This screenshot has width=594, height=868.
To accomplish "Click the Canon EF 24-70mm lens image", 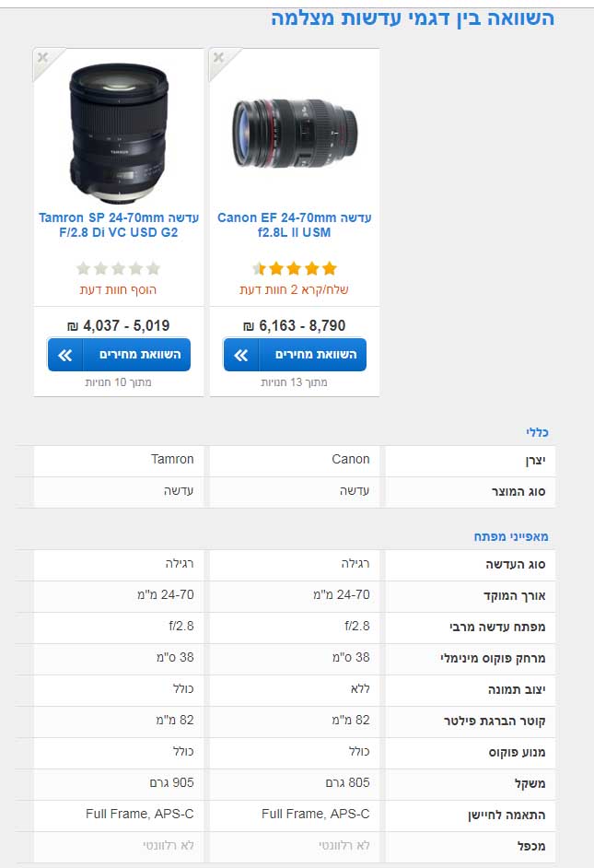I will tap(294, 134).
